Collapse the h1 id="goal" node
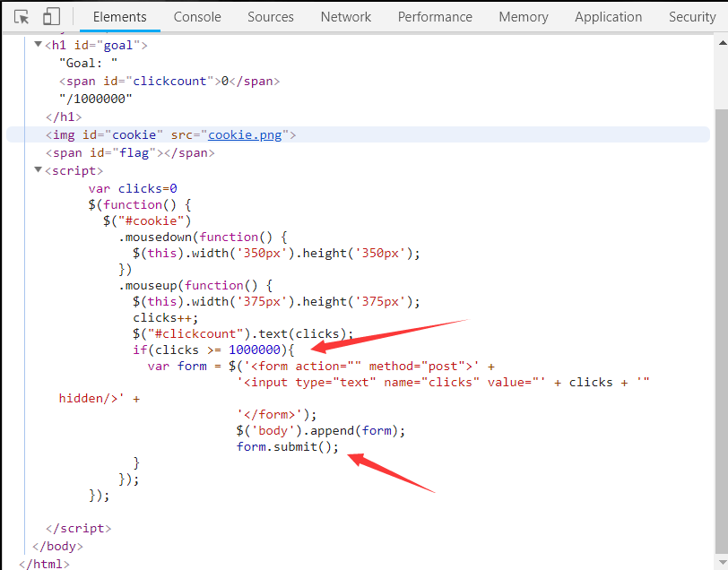The image size is (728, 570). click(x=38, y=45)
